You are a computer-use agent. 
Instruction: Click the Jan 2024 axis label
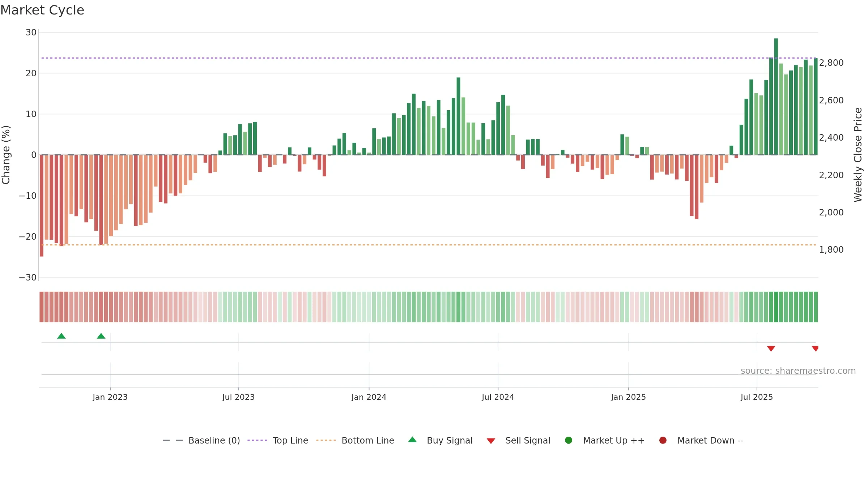tap(369, 397)
